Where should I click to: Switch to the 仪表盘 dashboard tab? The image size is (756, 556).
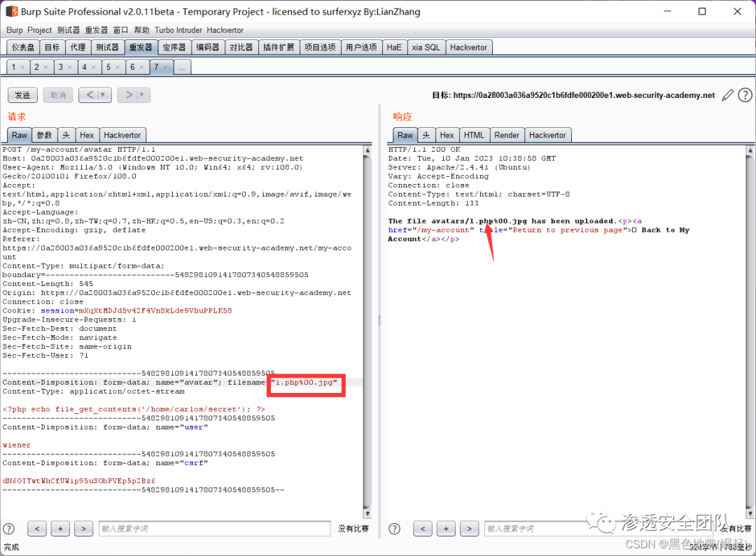coord(23,48)
